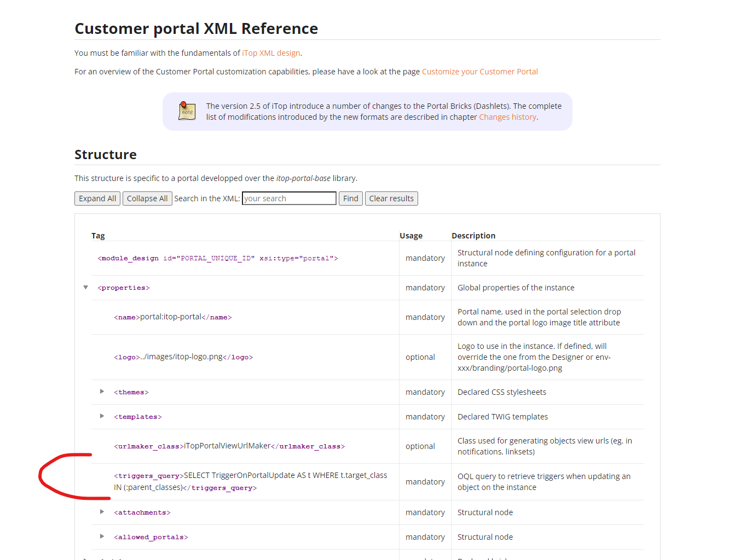
Task: Expand the attachments node
Action: (102, 512)
